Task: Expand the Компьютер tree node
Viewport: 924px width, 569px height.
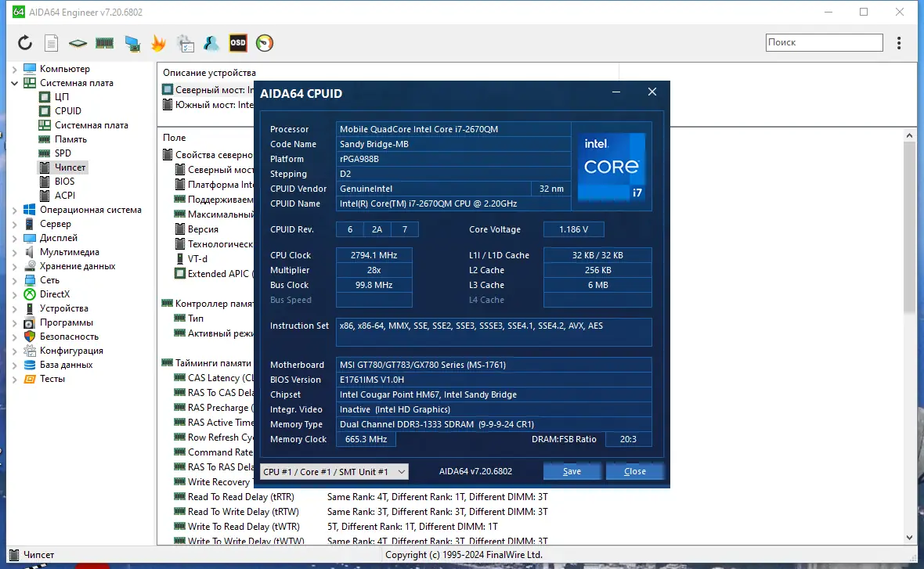Action: [15, 69]
